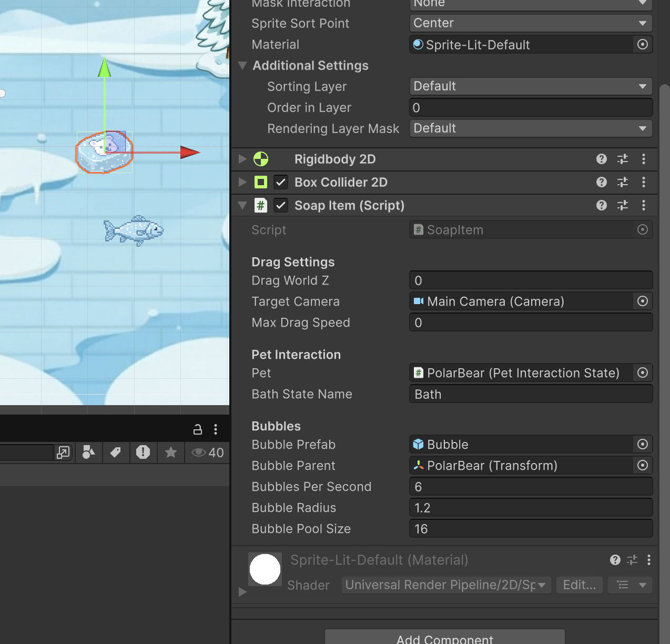
Task: Click the shader Edit... button
Action: pyautogui.click(x=580, y=585)
